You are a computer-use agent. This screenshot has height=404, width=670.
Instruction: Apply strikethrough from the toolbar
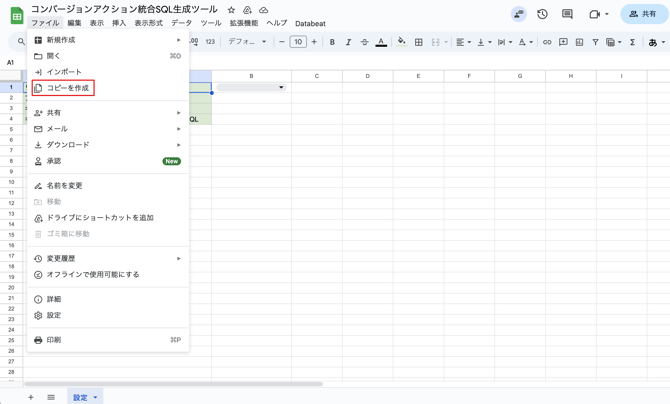pos(364,42)
